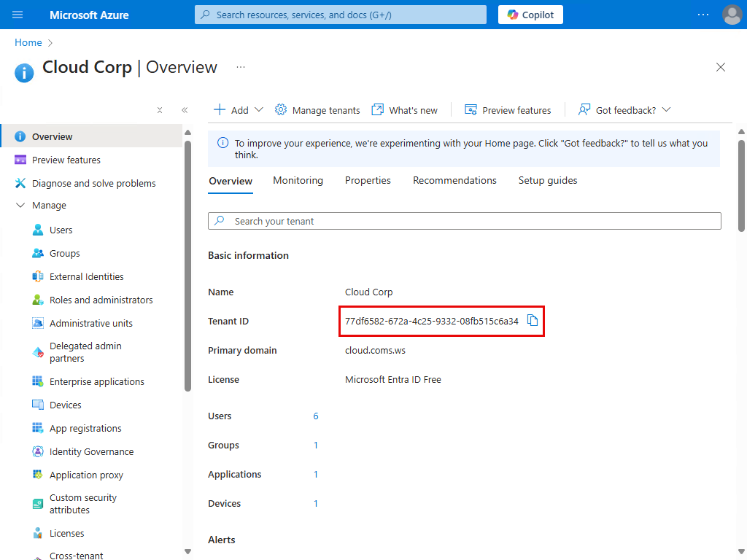Click the Primary domain value cloud.coms.ws
The height and width of the screenshot is (560, 747).
click(x=375, y=351)
